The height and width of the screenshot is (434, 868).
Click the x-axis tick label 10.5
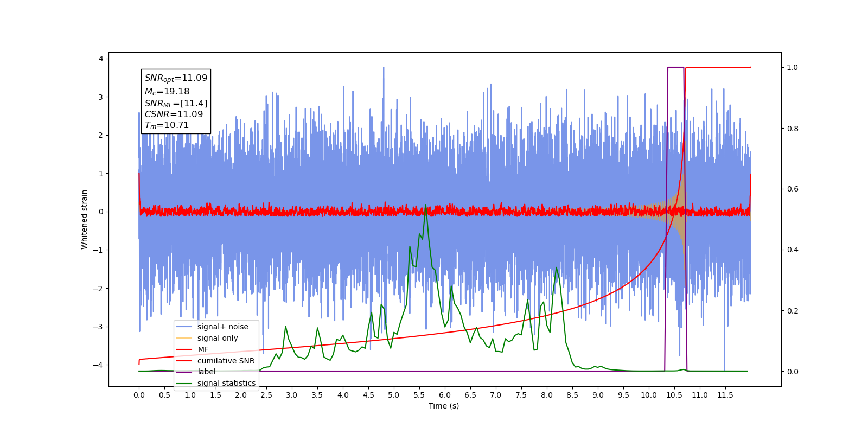[674, 395]
